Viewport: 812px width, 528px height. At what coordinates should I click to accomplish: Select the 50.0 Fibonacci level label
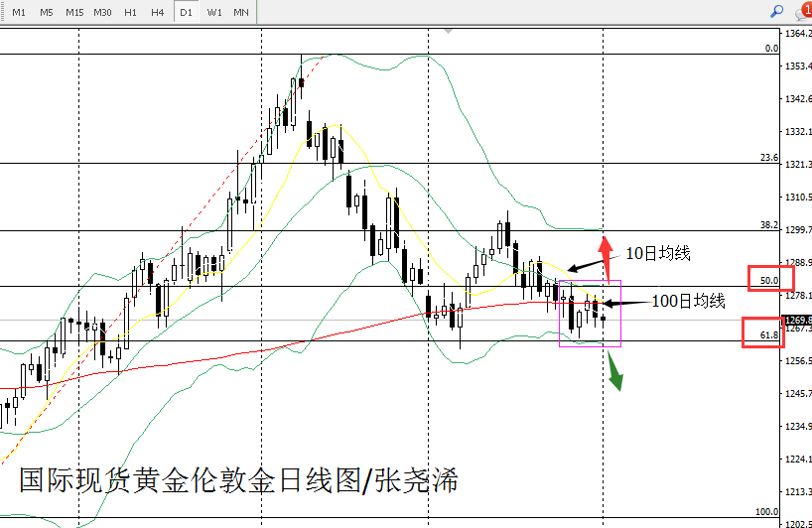pos(769,280)
